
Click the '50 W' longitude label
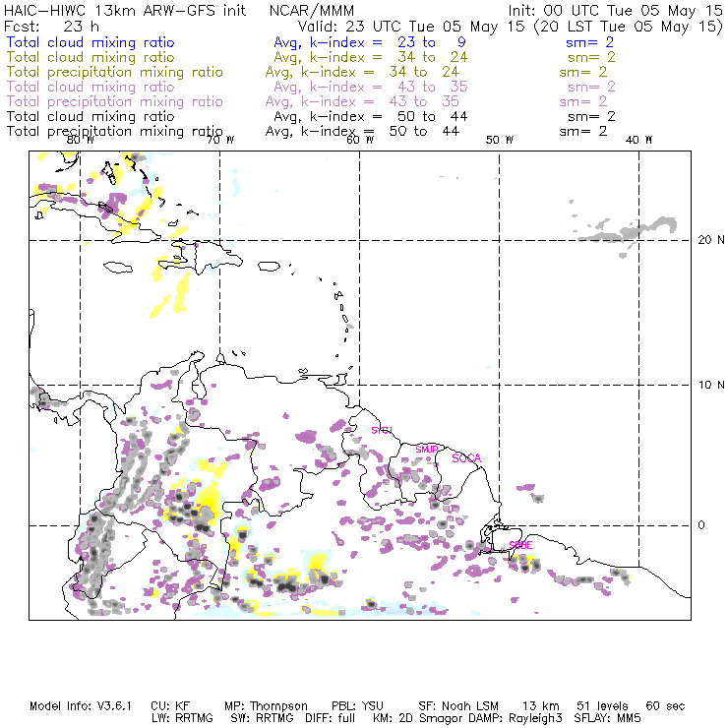click(500, 140)
